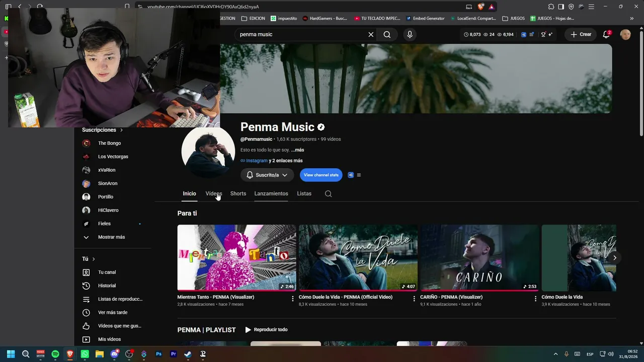
Task: Open options menu for "Mientras Tanto" video
Action: (x=292, y=298)
